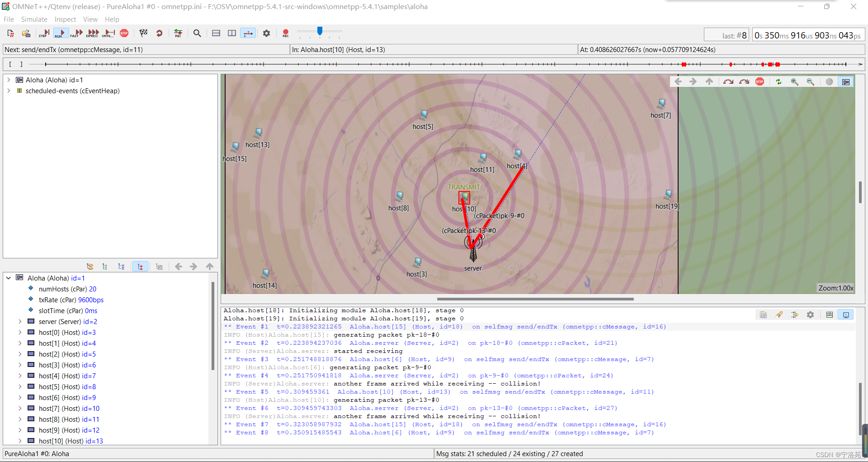
Task: Click the back arrow above the map canvas
Action: click(678, 81)
